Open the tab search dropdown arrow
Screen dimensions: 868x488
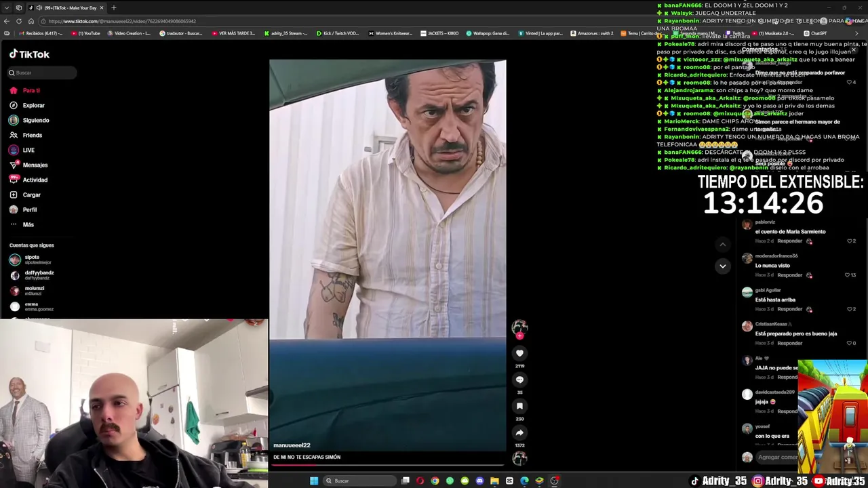6,7
